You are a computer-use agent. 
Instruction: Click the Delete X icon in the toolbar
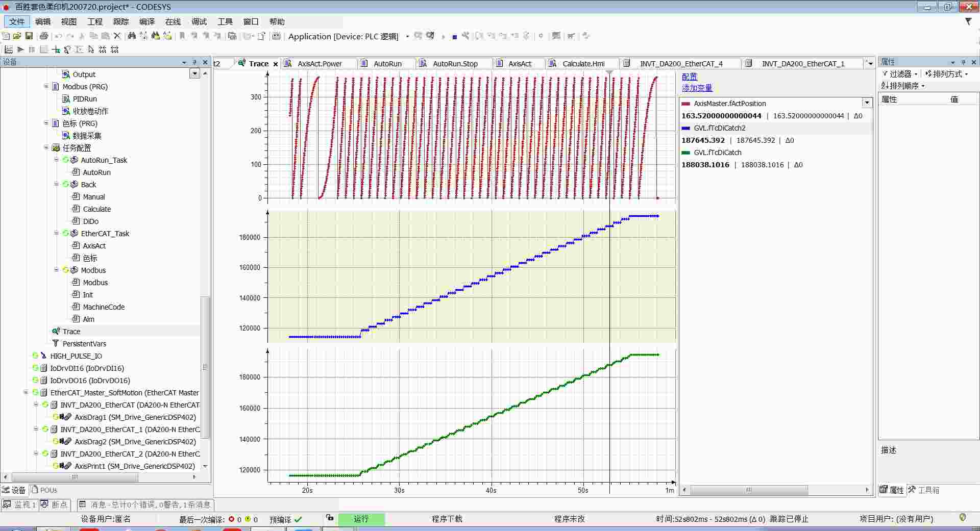coord(117,36)
